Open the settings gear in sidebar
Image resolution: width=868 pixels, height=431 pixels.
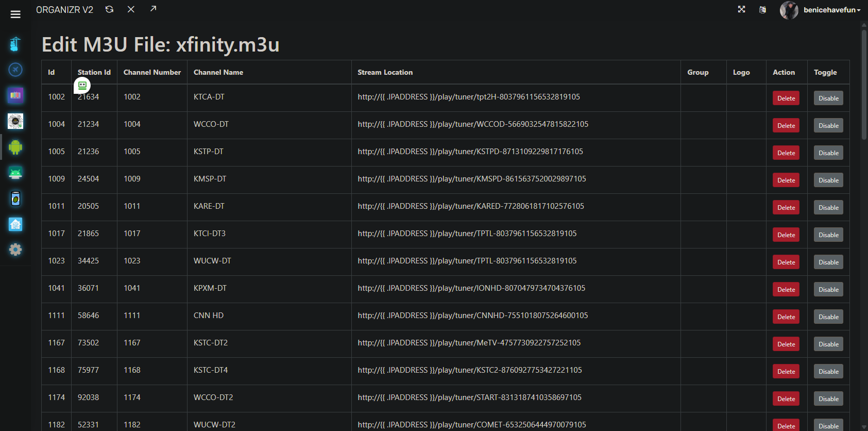point(15,250)
